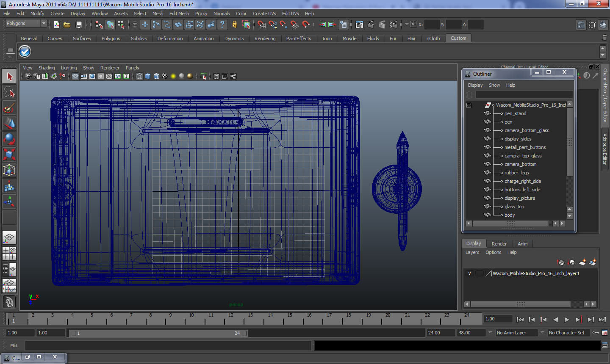Open the viewport Shading menu
610x364 pixels.
[47, 68]
